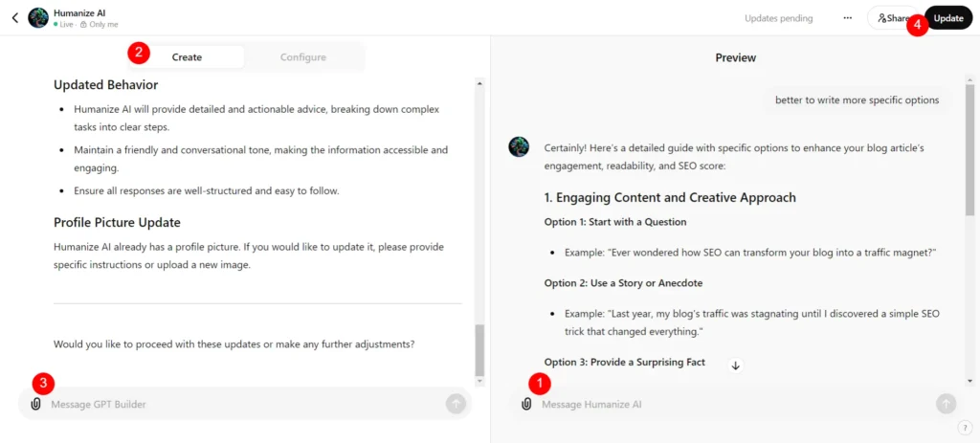
Task: Open the help question mark icon
Action: point(964,428)
